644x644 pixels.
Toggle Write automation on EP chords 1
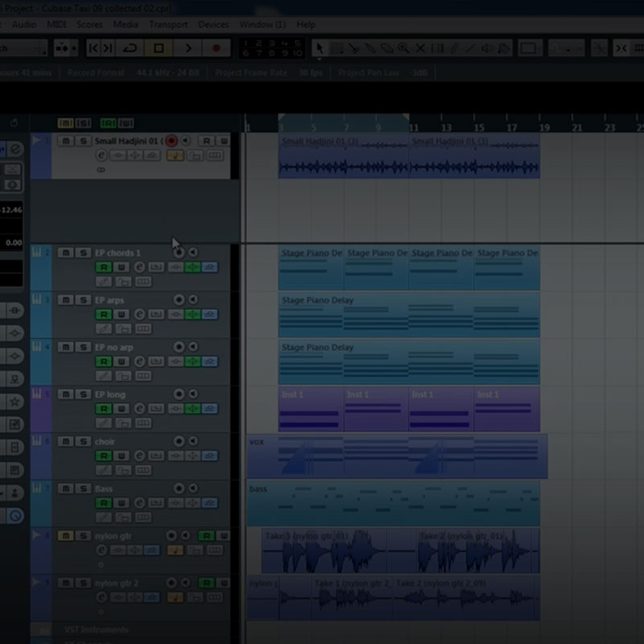(122, 267)
